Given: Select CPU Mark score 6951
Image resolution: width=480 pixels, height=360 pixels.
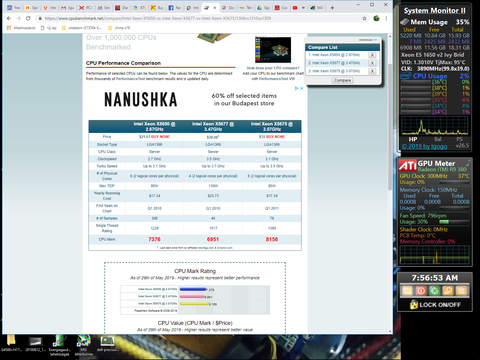Looking at the screenshot, I should pos(213,239).
